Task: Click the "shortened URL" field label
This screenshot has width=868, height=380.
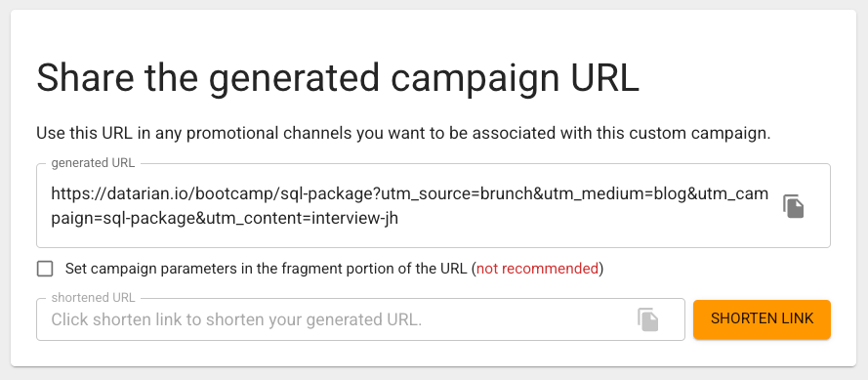Action: click(x=93, y=298)
